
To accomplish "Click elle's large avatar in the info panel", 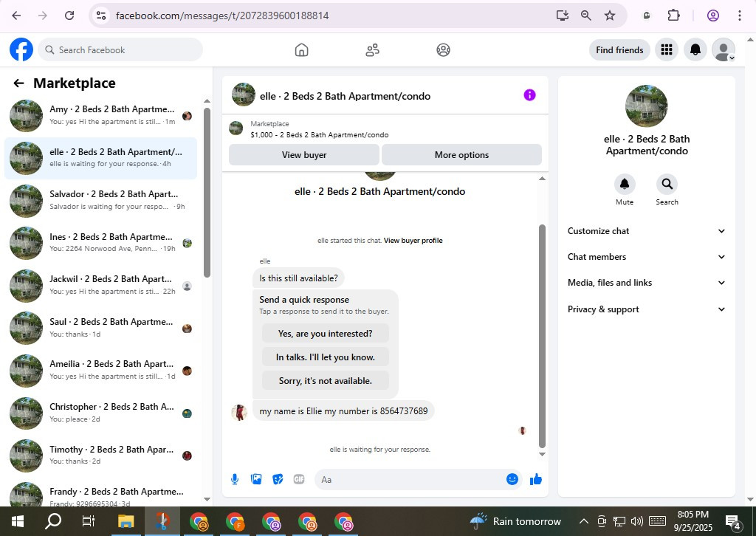I will (x=646, y=106).
